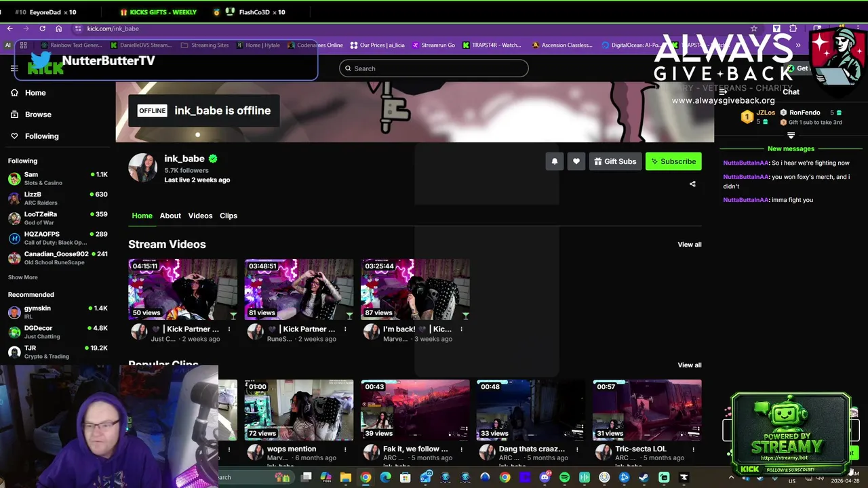This screenshot has height=488, width=868.
Task: Open LizzB's channel in Following list
Action: click(x=58, y=199)
